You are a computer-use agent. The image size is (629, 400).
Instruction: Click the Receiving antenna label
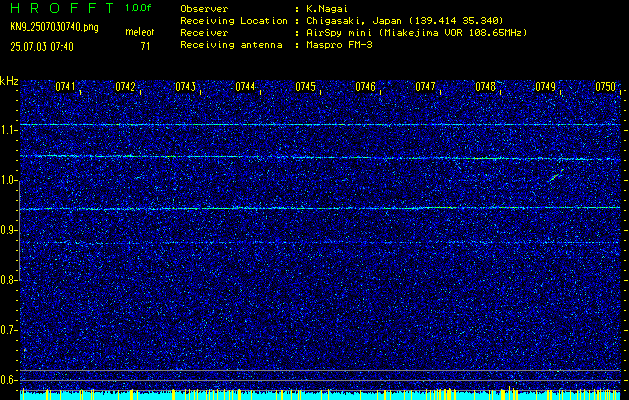pos(231,45)
